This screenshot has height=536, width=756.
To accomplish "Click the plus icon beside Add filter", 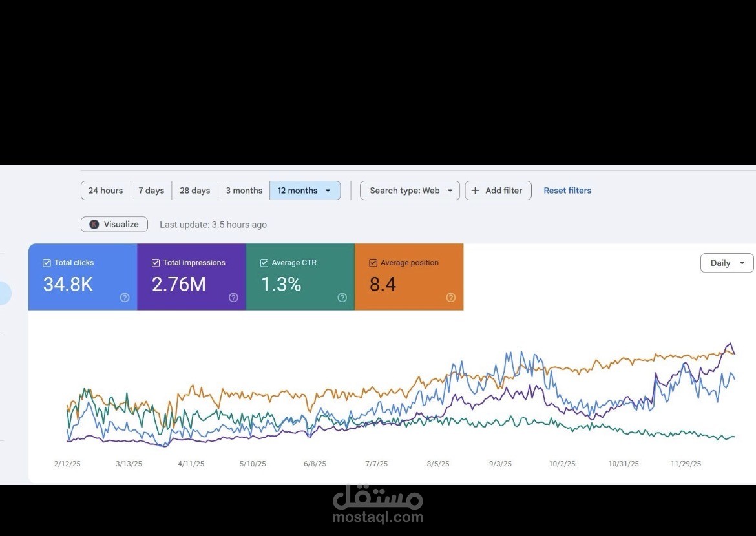I will pos(475,191).
